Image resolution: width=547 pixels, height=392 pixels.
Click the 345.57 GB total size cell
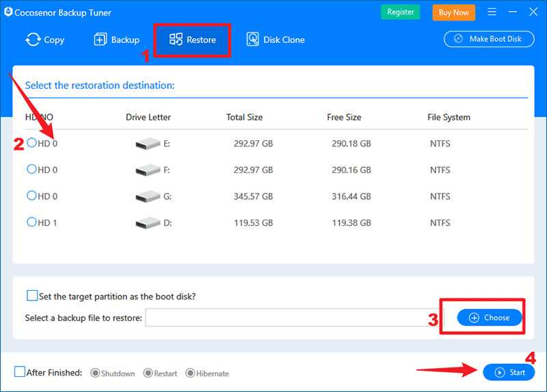253,196
